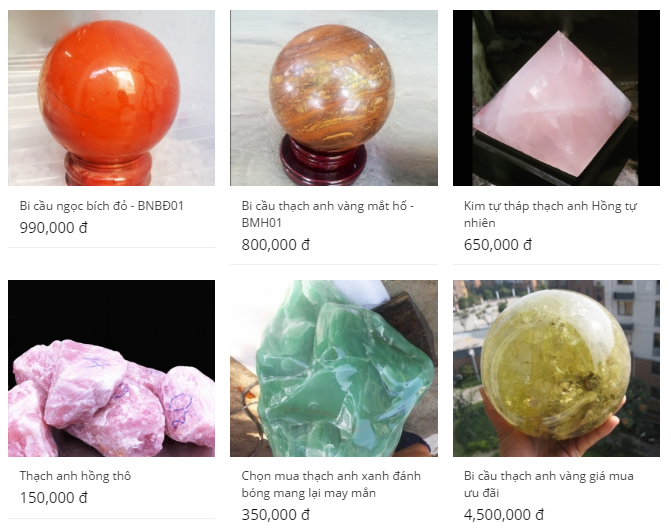Select the 650,000 đ price

tap(498, 245)
